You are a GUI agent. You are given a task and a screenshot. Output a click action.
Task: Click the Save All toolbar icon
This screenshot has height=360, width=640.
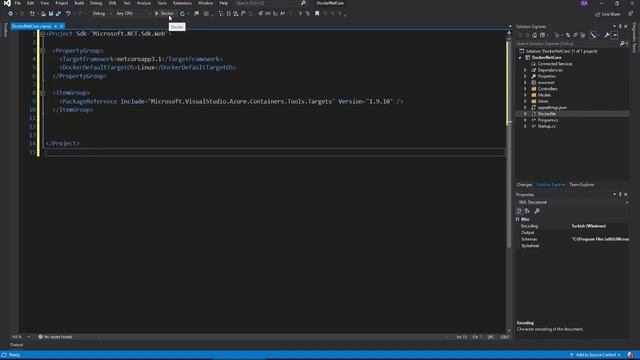tap(58, 13)
